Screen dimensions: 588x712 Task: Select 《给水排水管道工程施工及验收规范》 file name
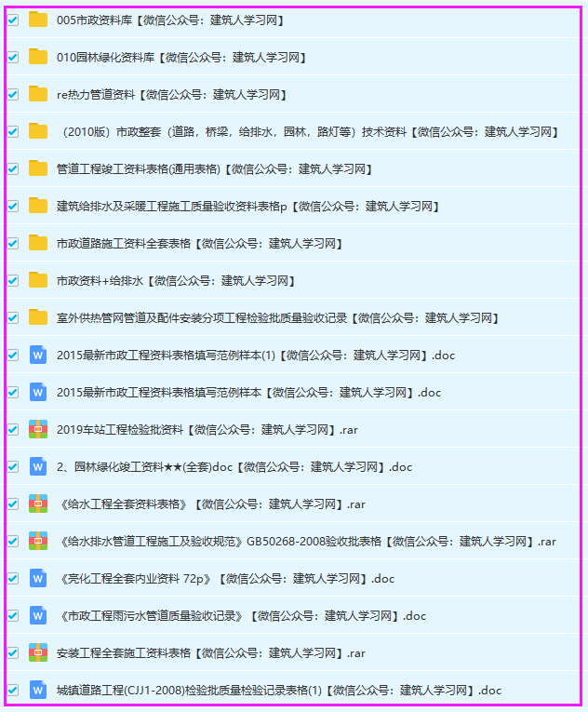click(308, 542)
